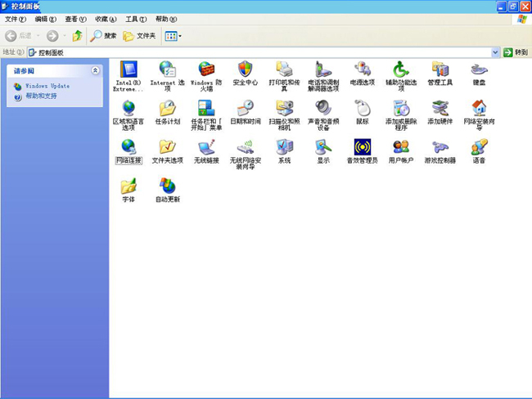Open the 网络连接 network connections icon
Image resolution: width=532 pixels, height=399 pixels.
[128, 147]
